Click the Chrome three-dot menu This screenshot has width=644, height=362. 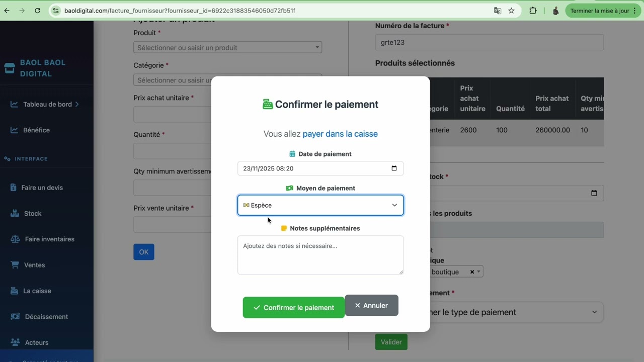(x=636, y=11)
